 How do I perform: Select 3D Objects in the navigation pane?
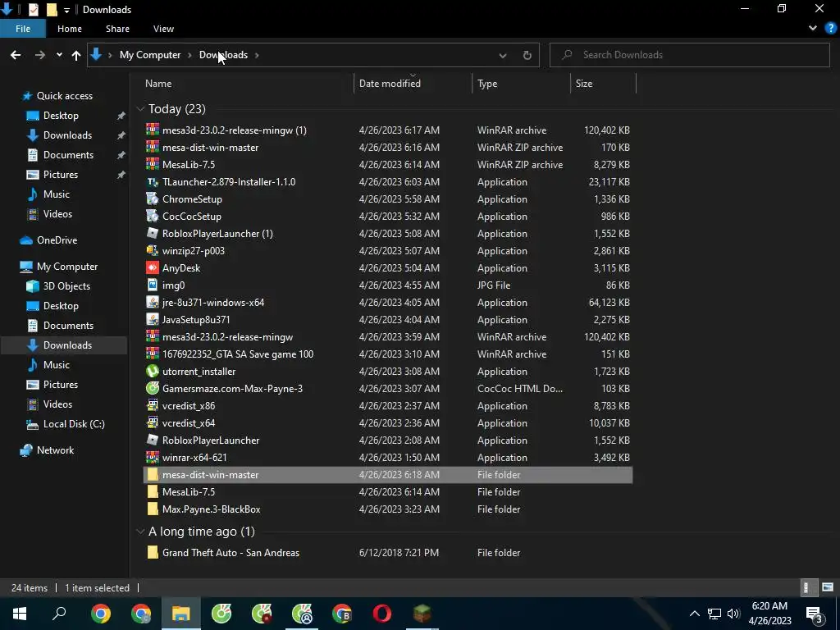66,286
